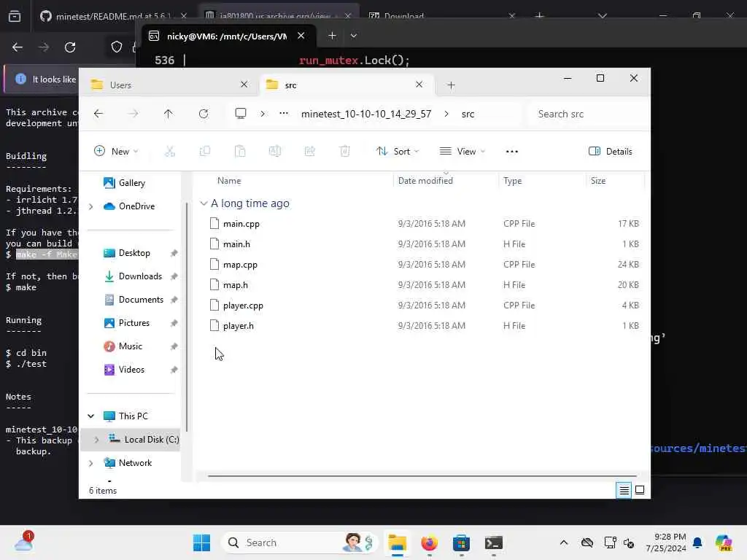The width and height of the screenshot is (747, 560).
Task: Click minetest_10-10-10_14_29_57 breadcrumb
Action: click(x=366, y=114)
